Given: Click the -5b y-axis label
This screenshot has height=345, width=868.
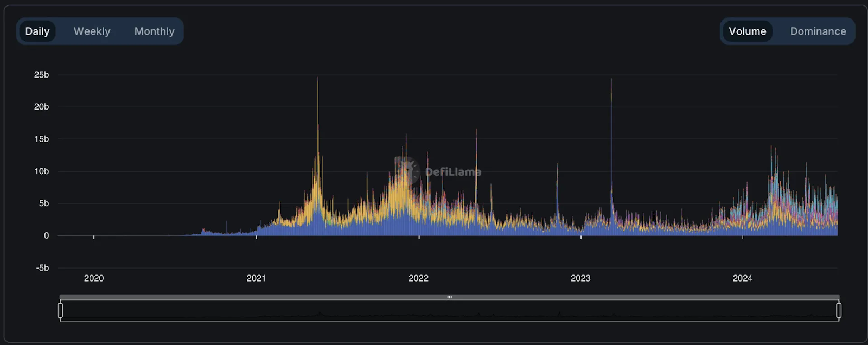Looking at the screenshot, I should click(42, 268).
